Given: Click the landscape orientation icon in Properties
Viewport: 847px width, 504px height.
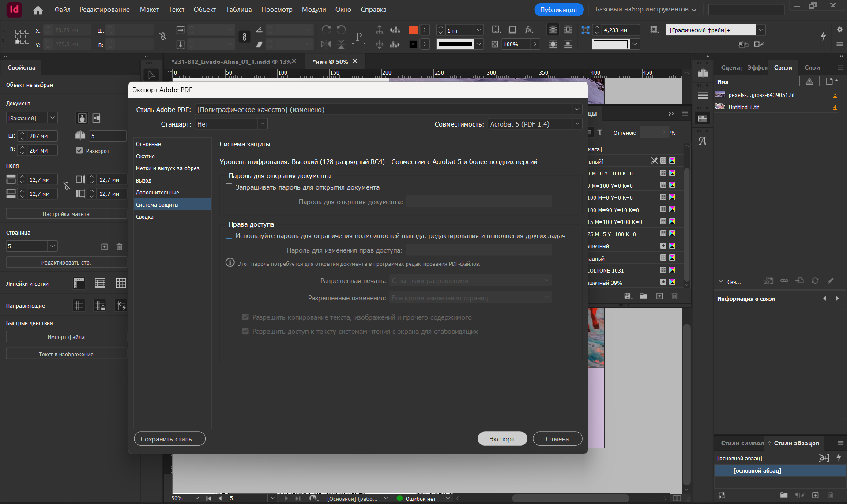Looking at the screenshot, I should coord(96,118).
